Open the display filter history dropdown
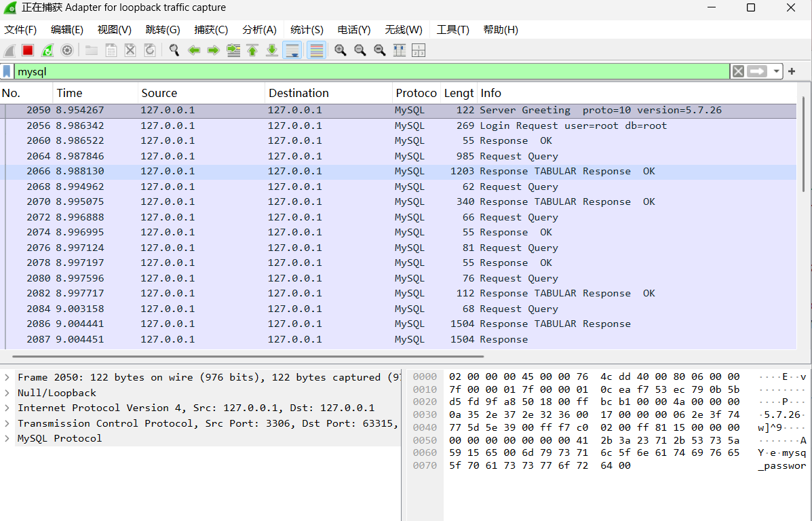This screenshot has width=812, height=521. click(x=776, y=71)
